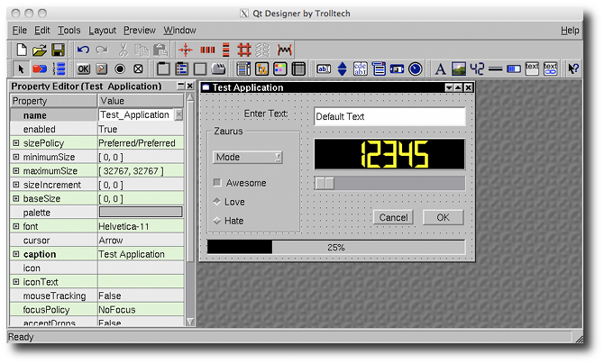604x364 pixels.
Task: Open the Mode combo box
Action: 248,157
